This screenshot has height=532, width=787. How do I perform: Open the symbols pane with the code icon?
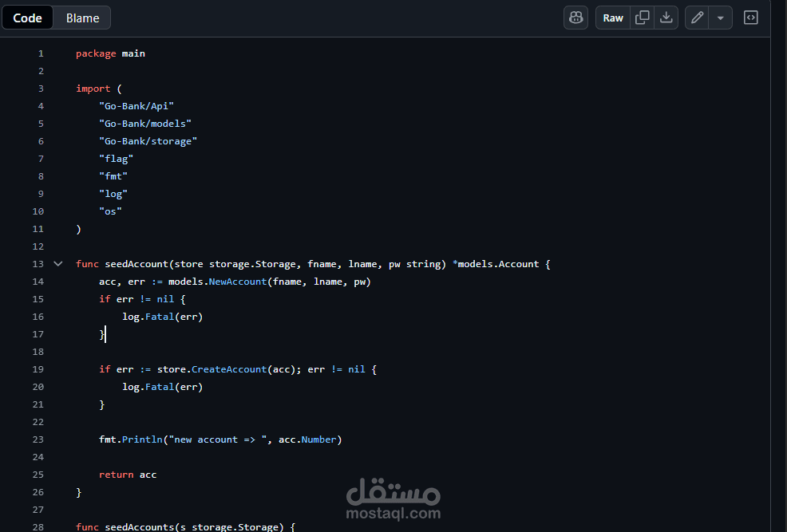point(750,17)
